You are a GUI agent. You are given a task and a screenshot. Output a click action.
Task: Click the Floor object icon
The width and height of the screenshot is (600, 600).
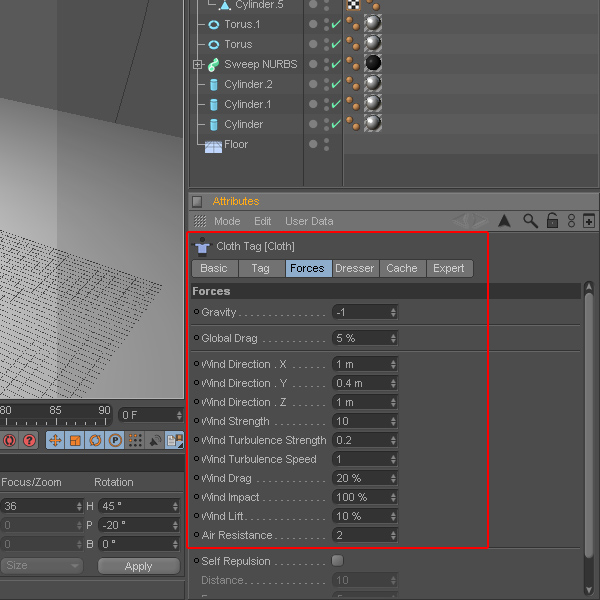tap(213, 146)
